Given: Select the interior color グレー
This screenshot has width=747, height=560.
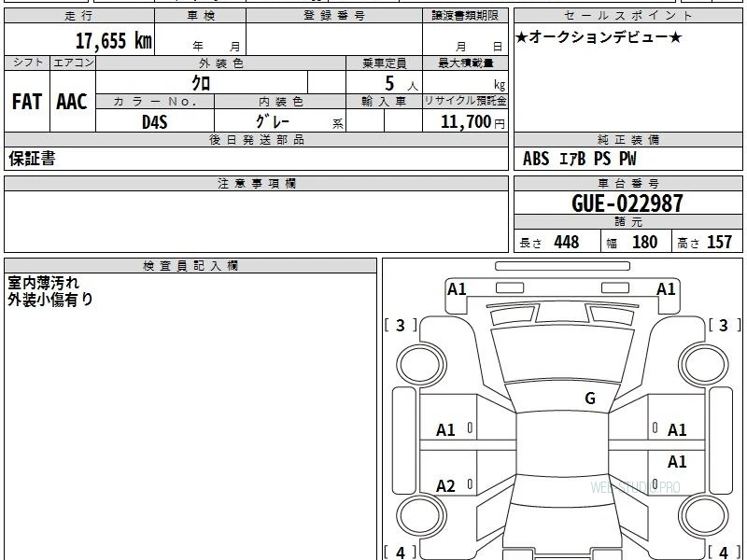Looking at the screenshot, I should click(273, 121).
